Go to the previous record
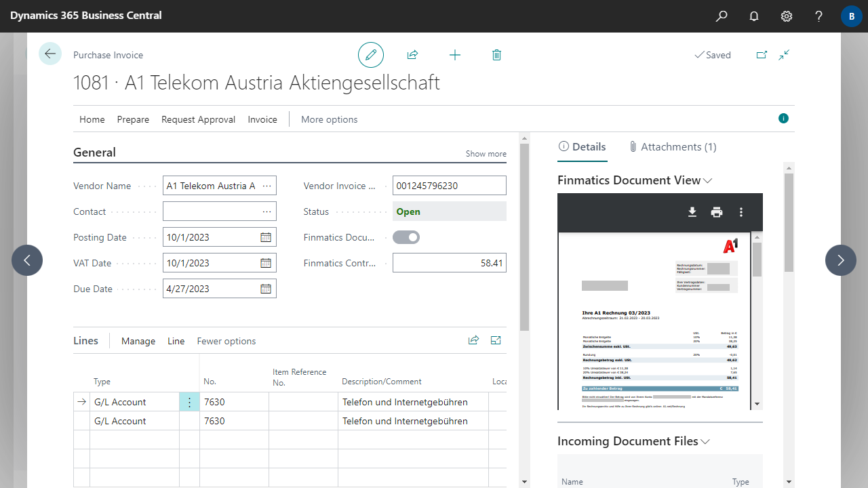Viewport: 868px width, 488px height. pos(27,260)
